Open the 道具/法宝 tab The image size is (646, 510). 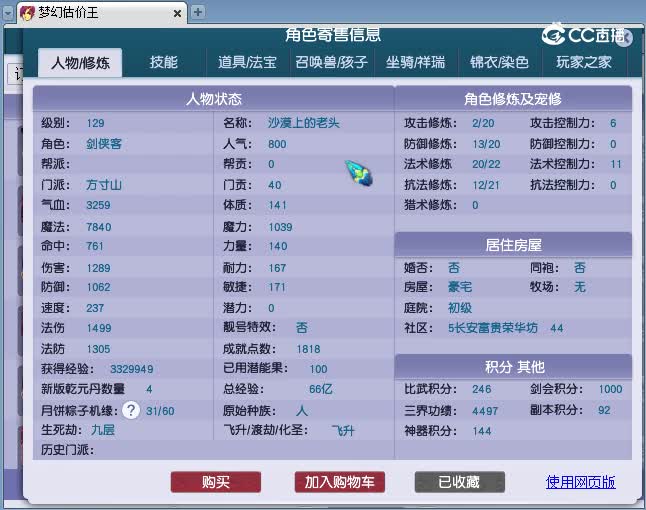point(247,62)
